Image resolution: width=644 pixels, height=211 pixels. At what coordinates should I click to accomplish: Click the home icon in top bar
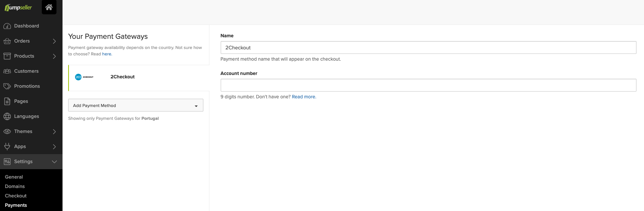tap(49, 7)
